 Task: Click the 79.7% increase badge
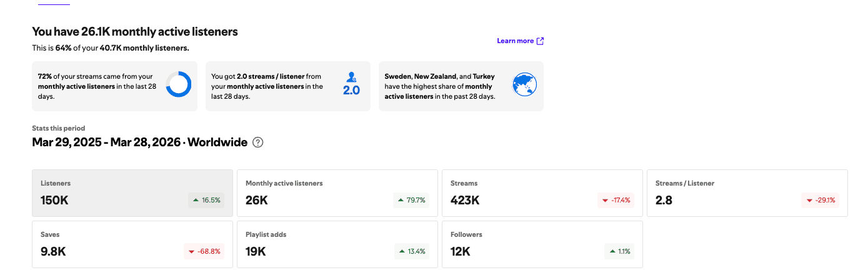click(412, 200)
